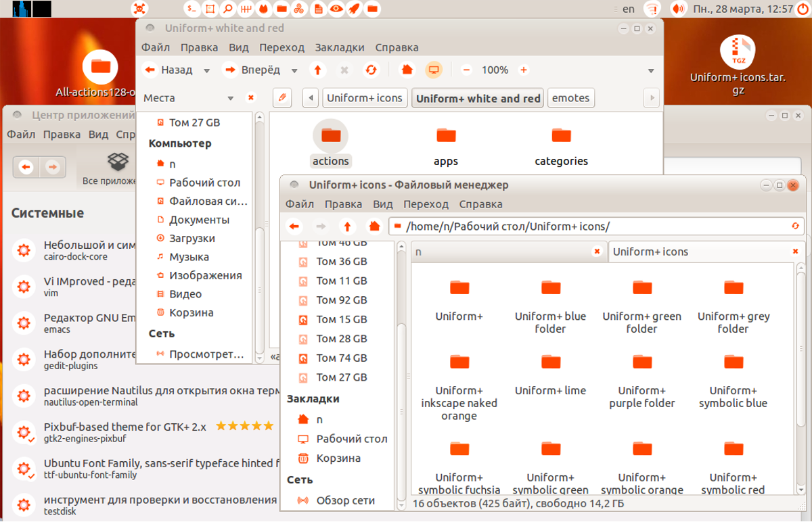Click the star rating of gtk2-engines-pixbuf
This screenshot has width=812, height=522.
(245, 426)
